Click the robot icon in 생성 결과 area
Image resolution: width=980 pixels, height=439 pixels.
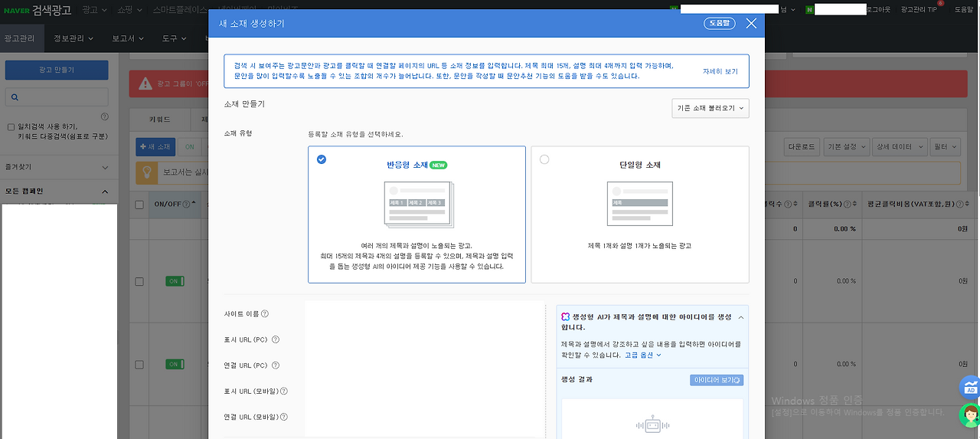pos(652,424)
